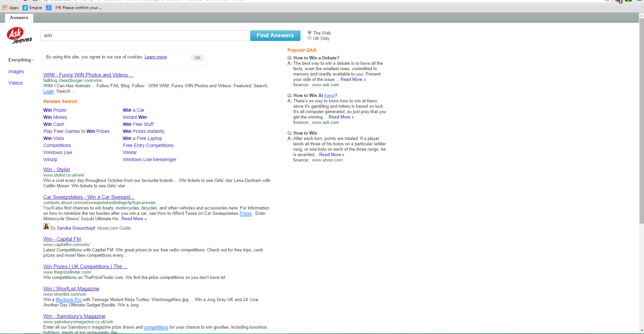The height and width of the screenshot is (334, 644).
Task: Click the search box containing 'win'
Action: pyautogui.click(x=144, y=36)
